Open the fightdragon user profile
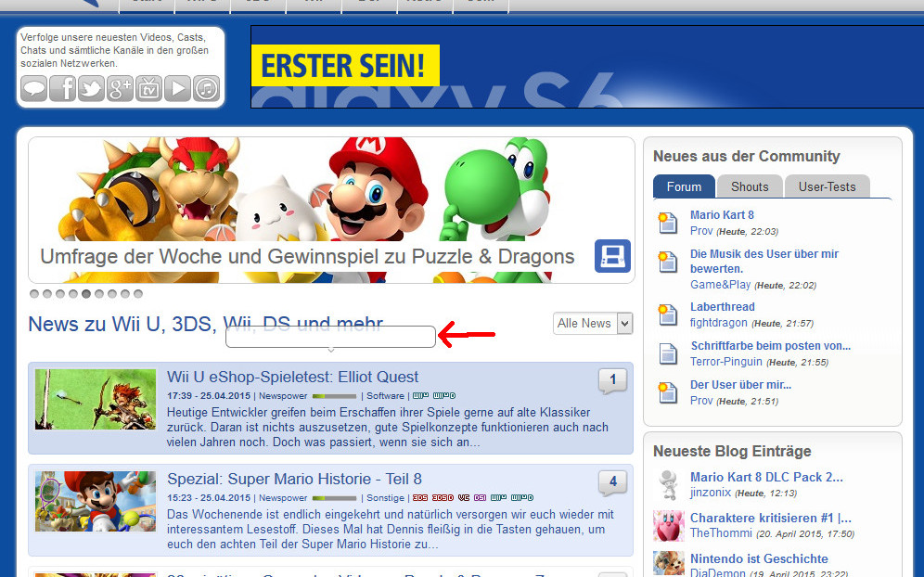This screenshot has height=577, width=924. click(718, 323)
